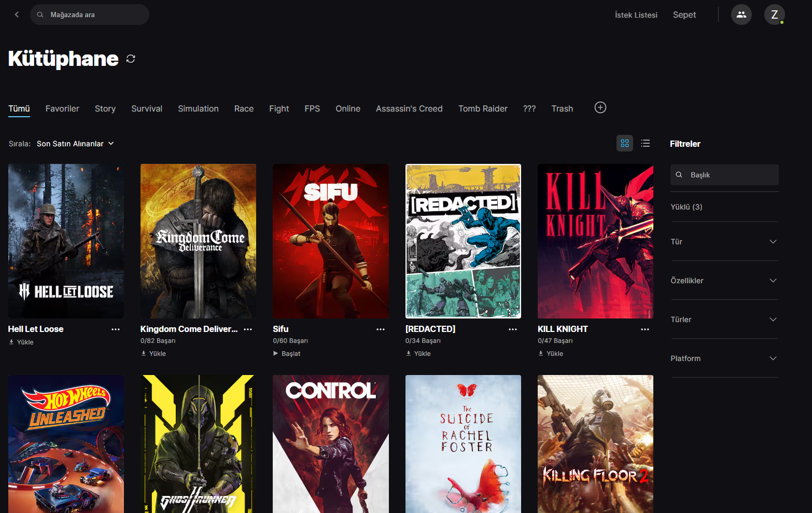Open the Online collection tab

348,109
